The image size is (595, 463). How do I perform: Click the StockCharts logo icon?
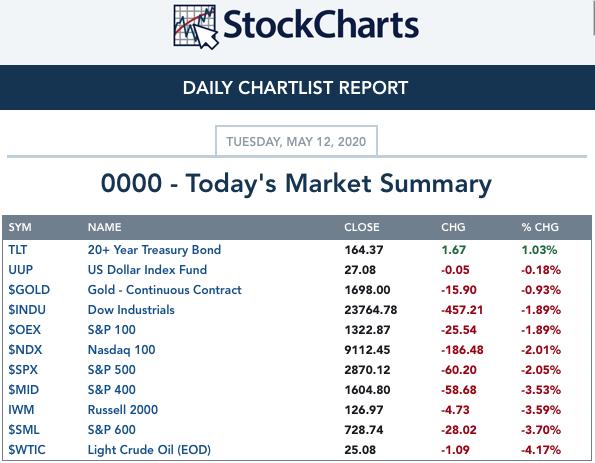(x=196, y=27)
